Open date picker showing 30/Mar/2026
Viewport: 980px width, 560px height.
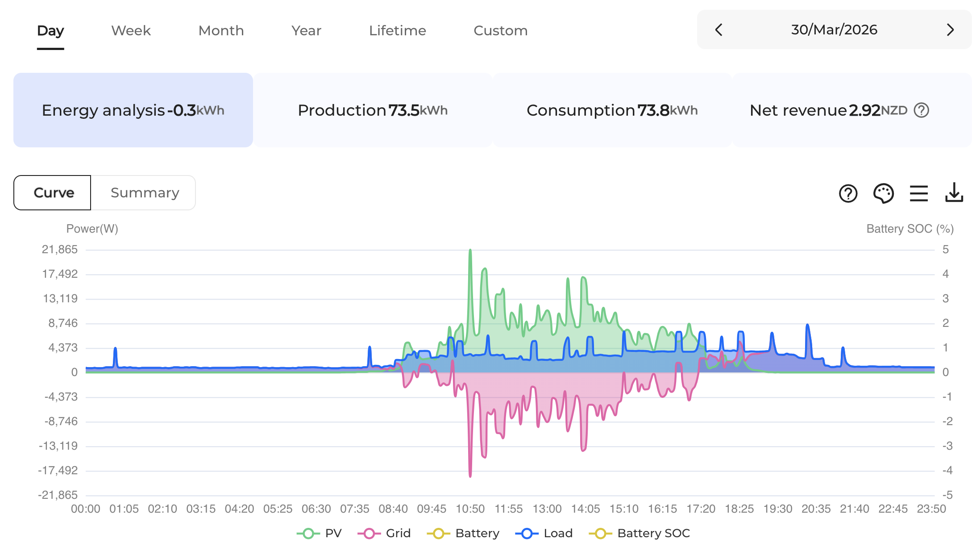point(834,30)
